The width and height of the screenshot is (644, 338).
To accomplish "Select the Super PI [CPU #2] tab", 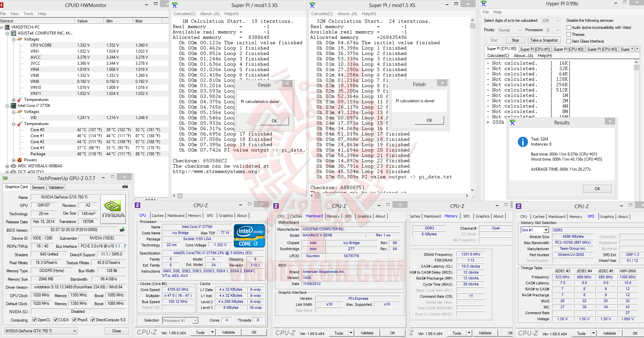I will (568, 49).
